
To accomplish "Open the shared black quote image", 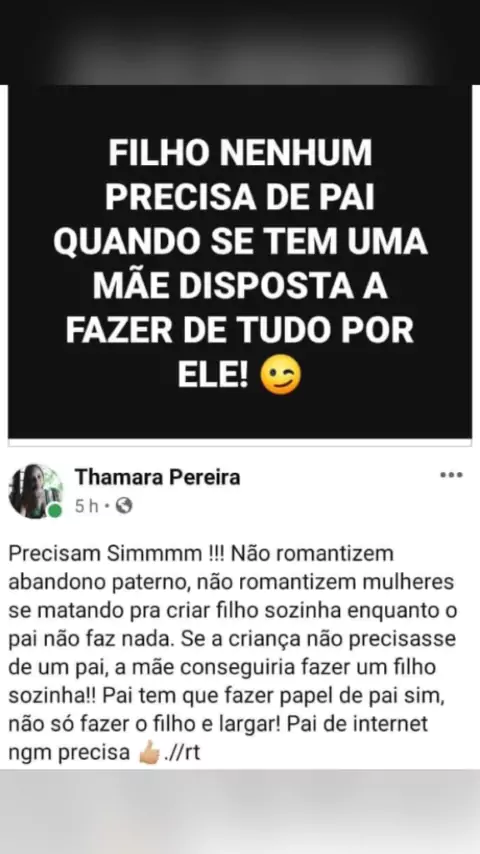I will click(x=240, y=261).
